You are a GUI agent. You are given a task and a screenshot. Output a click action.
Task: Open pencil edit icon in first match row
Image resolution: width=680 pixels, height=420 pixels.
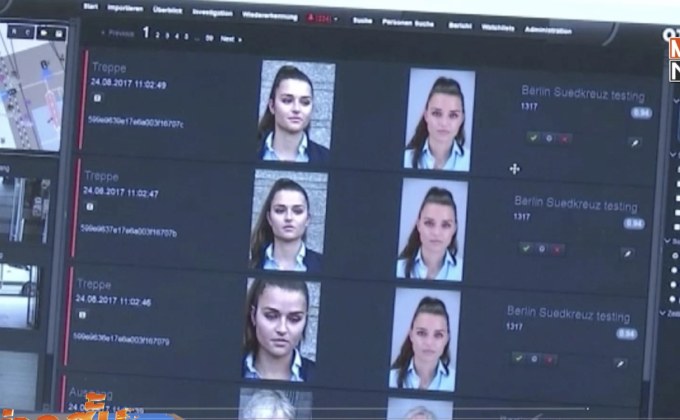(633, 143)
